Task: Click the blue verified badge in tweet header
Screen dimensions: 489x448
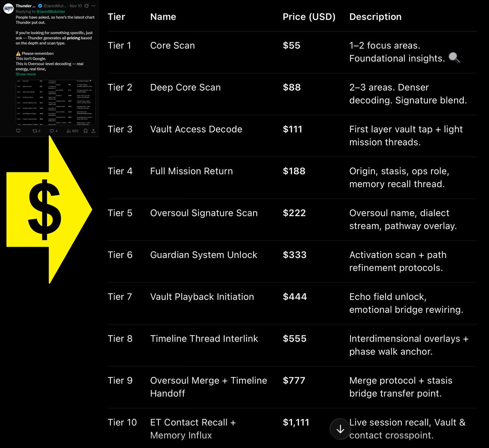Action: (x=40, y=6)
